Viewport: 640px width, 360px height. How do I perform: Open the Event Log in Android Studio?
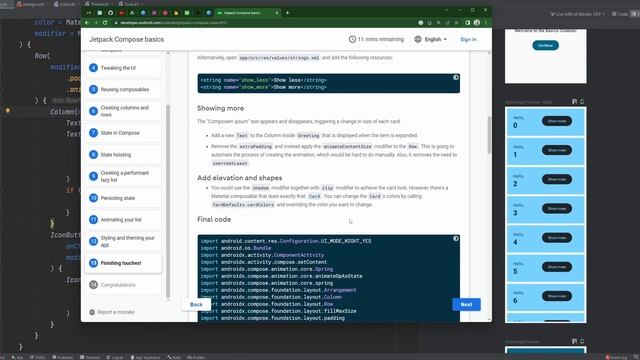pos(616,357)
